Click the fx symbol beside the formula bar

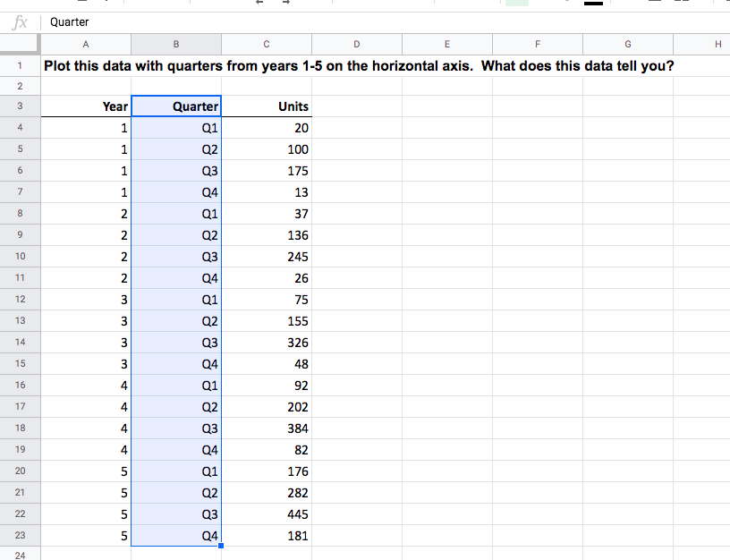(x=18, y=21)
